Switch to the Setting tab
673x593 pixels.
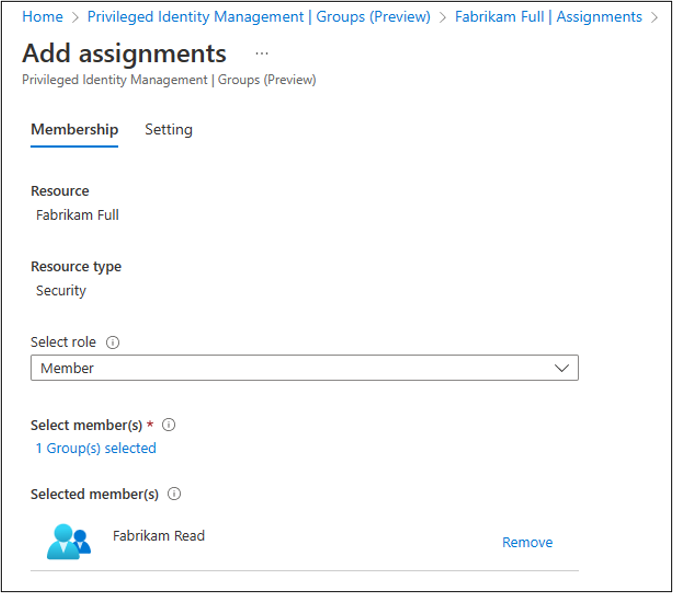pos(168,129)
